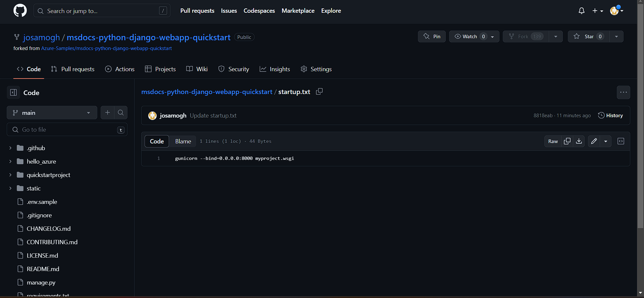The width and height of the screenshot is (644, 298).
Task: Switch to Blame view
Action: pyautogui.click(x=183, y=141)
